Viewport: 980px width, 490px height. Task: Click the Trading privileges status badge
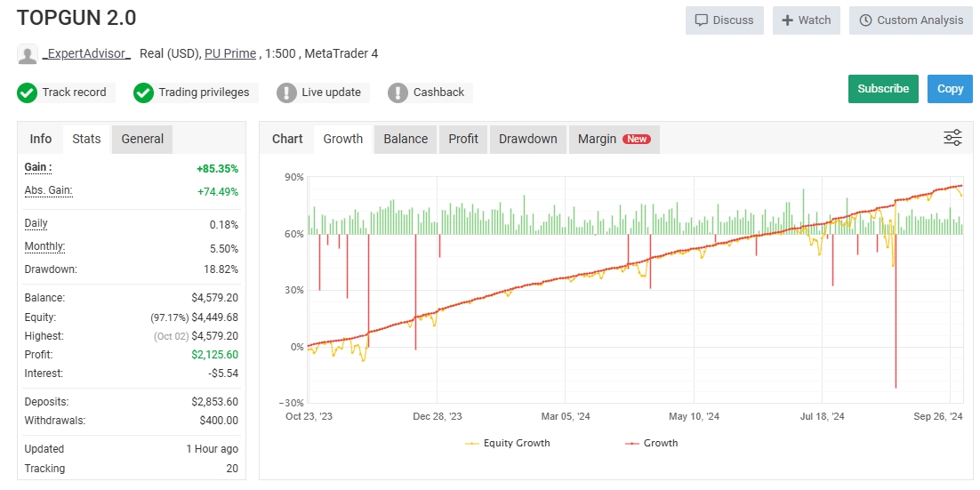click(196, 93)
